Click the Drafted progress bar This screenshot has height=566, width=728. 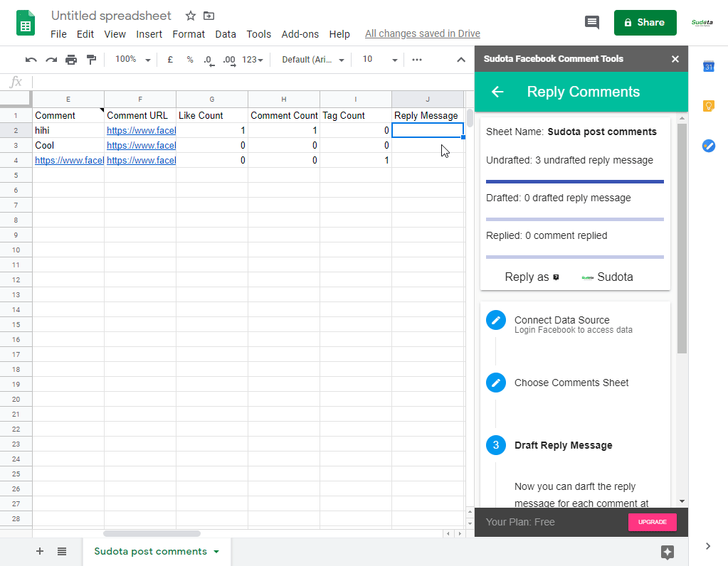point(575,219)
